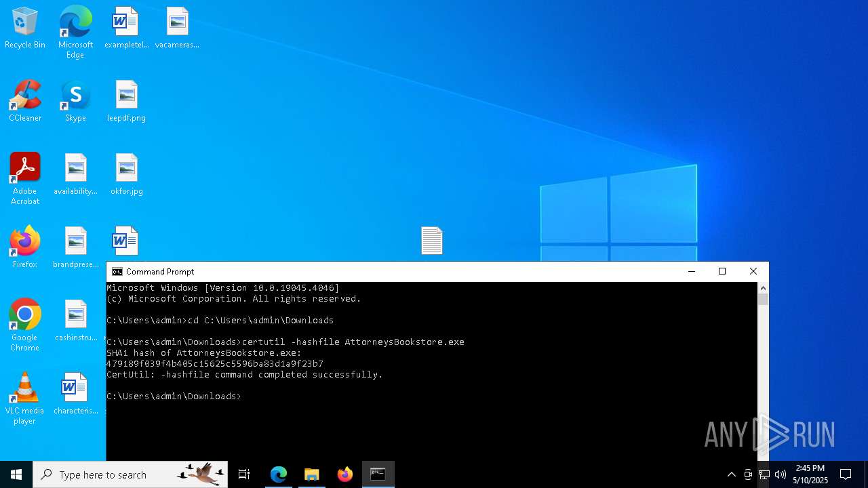Click the Command Prompt scrollbar thumb
868x488 pixels.
click(763, 300)
